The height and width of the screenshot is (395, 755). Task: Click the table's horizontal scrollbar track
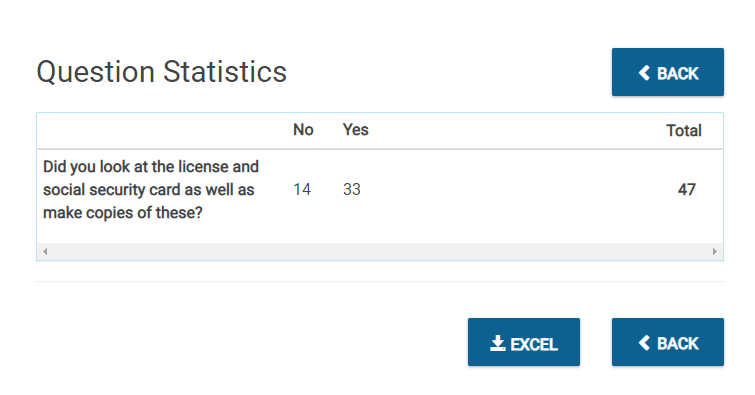pos(380,251)
